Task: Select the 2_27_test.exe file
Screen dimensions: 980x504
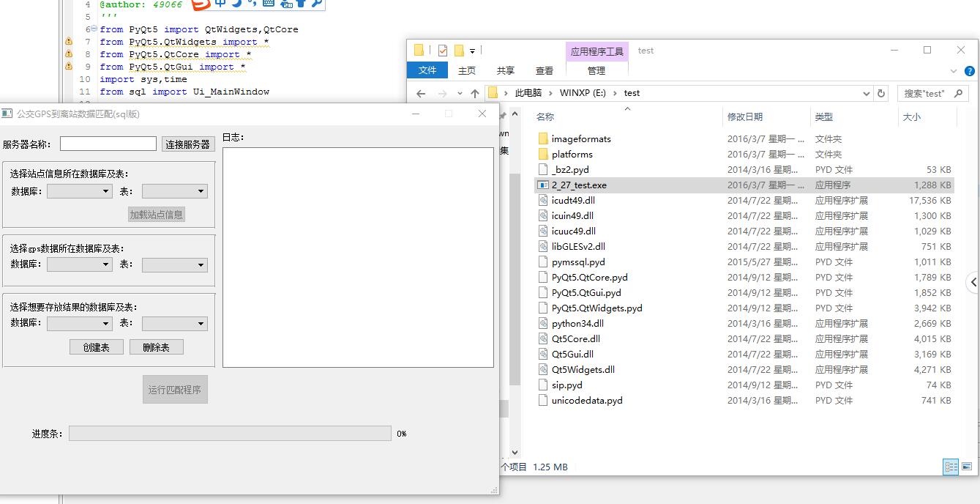Action: (579, 185)
